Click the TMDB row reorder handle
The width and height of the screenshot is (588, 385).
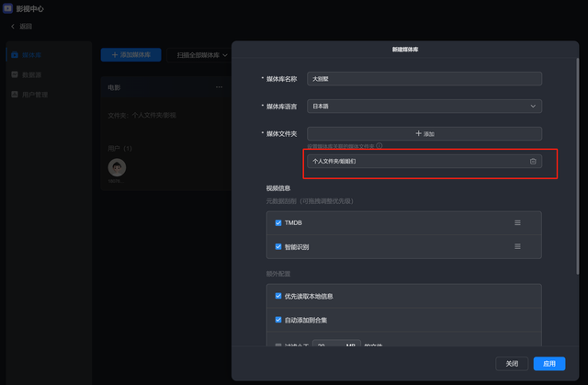(x=517, y=222)
